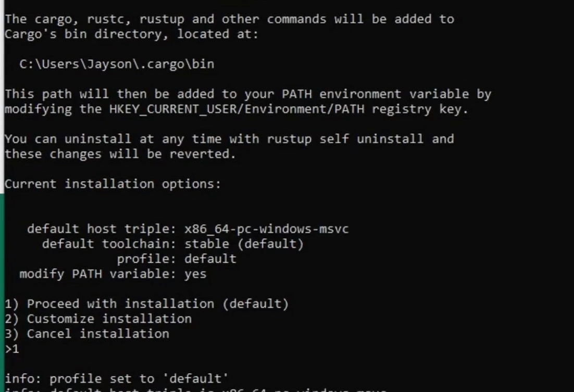Click the C:\Users\Jayson\.cargo\bin path text

(x=117, y=64)
